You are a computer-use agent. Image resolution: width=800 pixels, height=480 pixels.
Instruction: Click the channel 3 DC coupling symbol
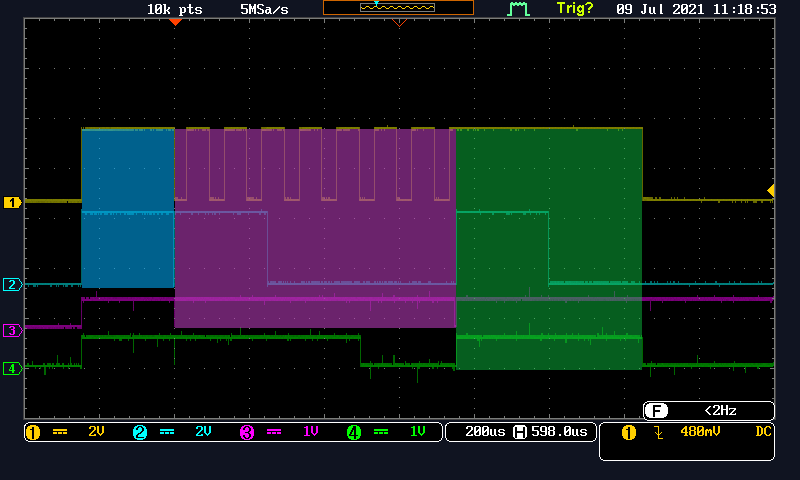(x=274, y=432)
